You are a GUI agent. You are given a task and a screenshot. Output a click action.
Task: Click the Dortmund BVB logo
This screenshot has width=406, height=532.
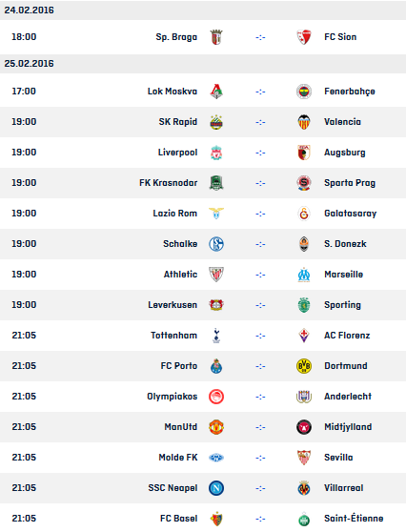click(304, 366)
